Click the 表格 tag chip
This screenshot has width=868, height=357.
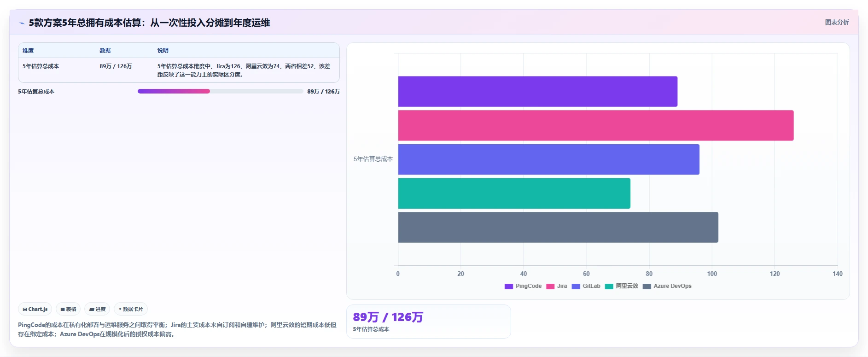point(68,309)
